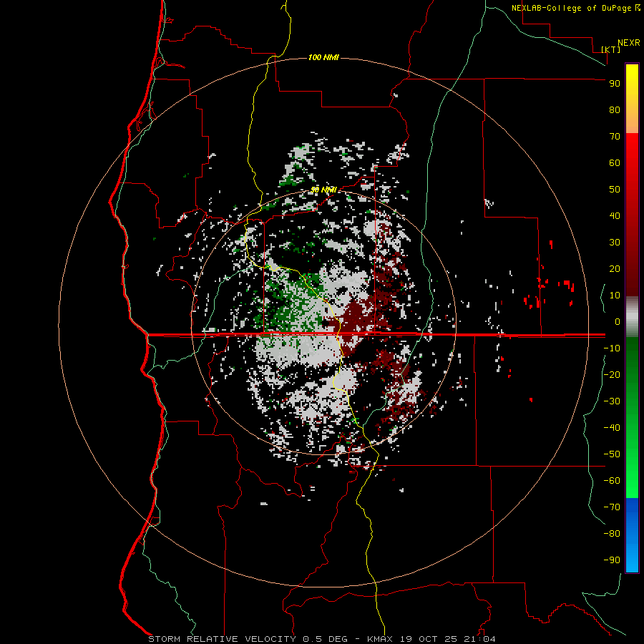Select the -20 value on the velocity scale
This screenshot has height=644, width=644.
tap(612, 374)
